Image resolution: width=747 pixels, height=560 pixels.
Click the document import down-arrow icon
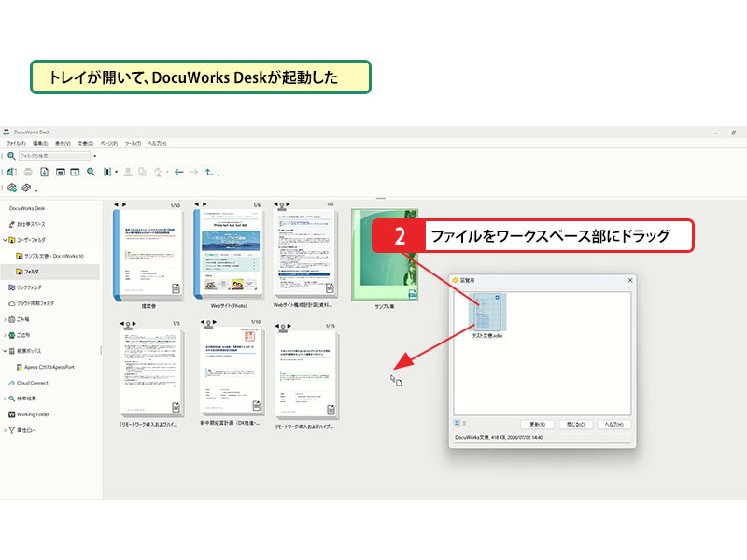pyautogui.click(x=44, y=172)
